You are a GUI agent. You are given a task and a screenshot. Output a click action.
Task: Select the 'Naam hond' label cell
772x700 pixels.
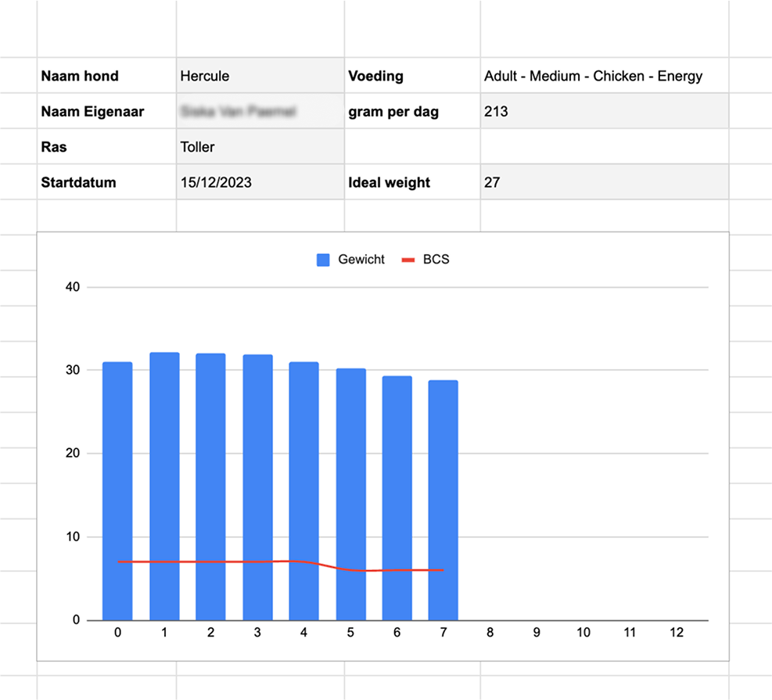107,75
